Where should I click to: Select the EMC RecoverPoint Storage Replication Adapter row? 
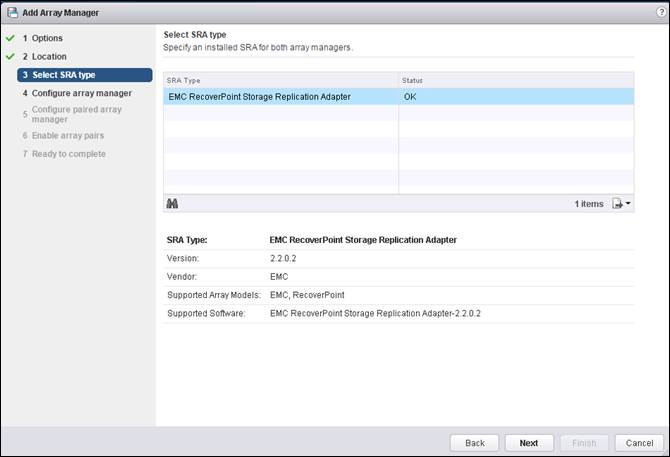pos(399,97)
